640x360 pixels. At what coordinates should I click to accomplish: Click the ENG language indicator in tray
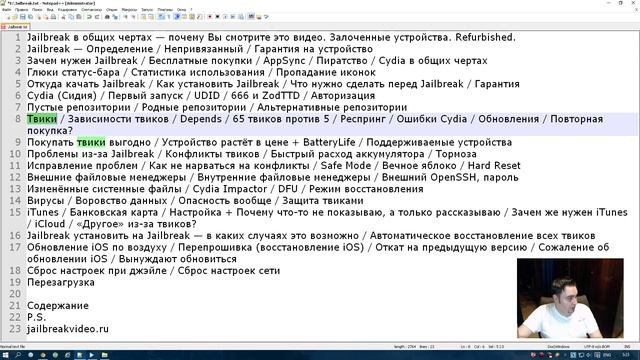(x=607, y=355)
